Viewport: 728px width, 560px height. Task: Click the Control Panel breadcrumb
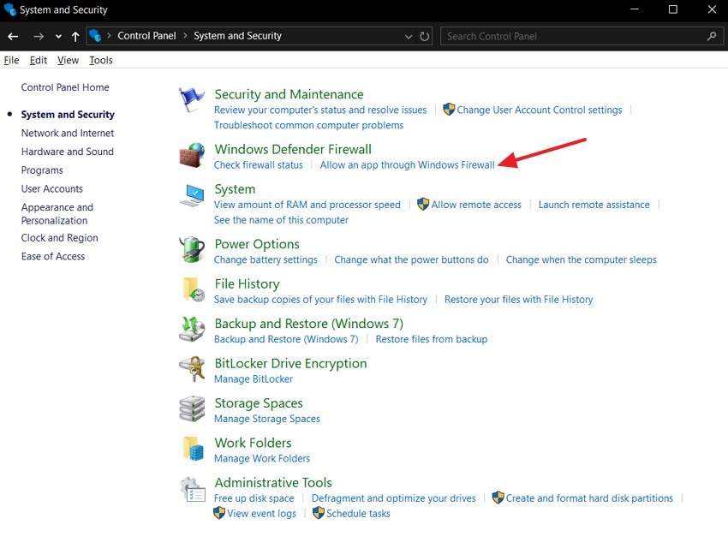tap(146, 36)
